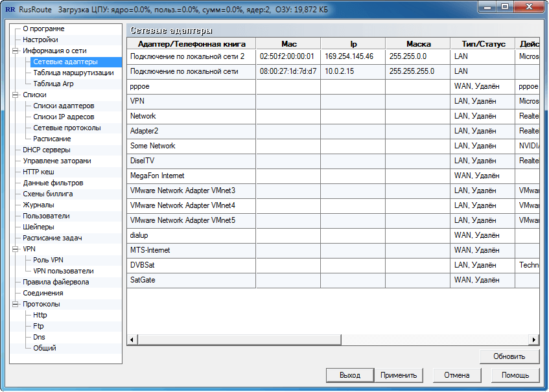Click the mask 255.255.255.0 cell

click(418, 71)
